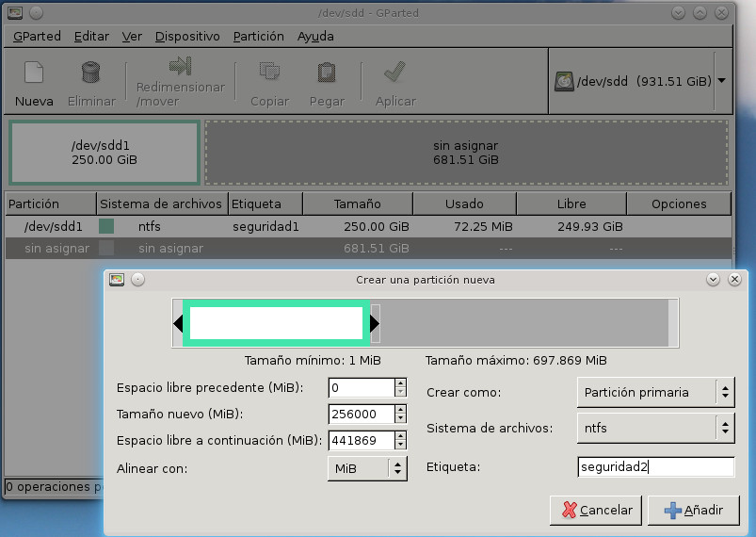Select the /dev/sdd1 row in partition table
Image resolution: width=756 pixels, height=537 pixels.
[368, 226]
